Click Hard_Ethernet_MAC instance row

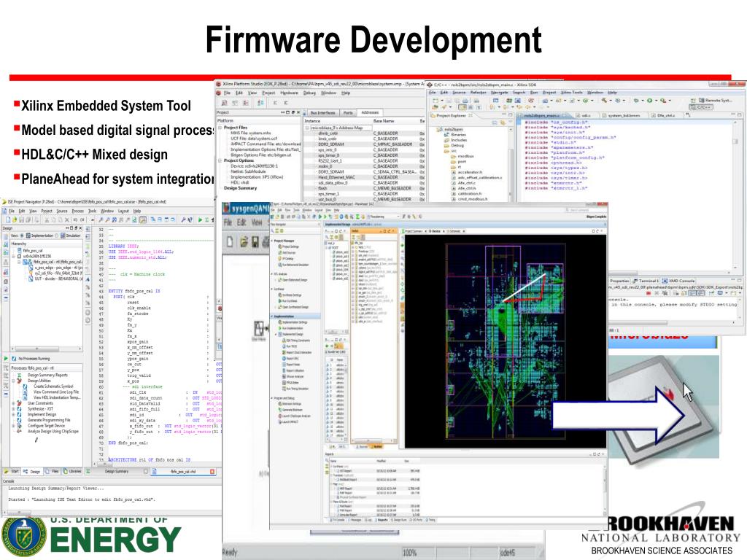tap(365, 177)
